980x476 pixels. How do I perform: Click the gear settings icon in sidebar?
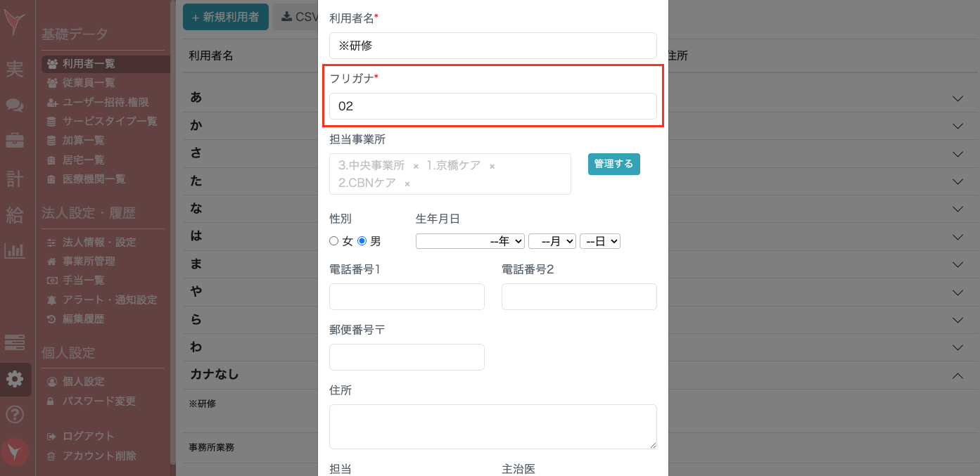point(15,379)
